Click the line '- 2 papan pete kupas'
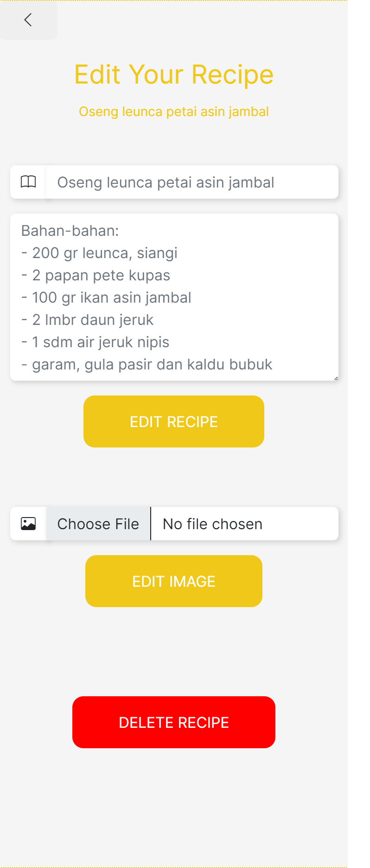370x868 pixels. 96,275
